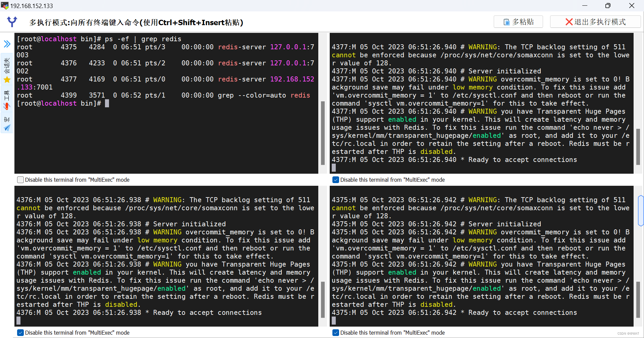Click the MobaXterm app icon in title bar

(5, 5)
